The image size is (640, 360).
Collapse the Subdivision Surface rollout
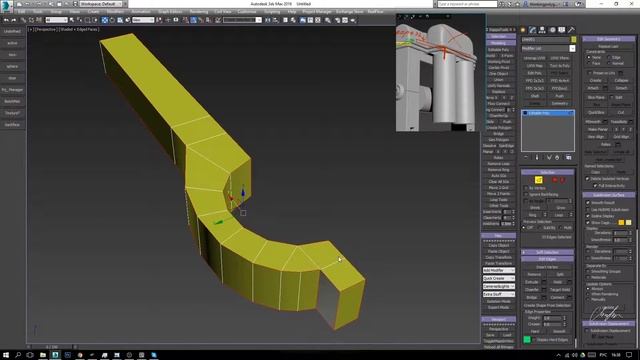coord(608,195)
